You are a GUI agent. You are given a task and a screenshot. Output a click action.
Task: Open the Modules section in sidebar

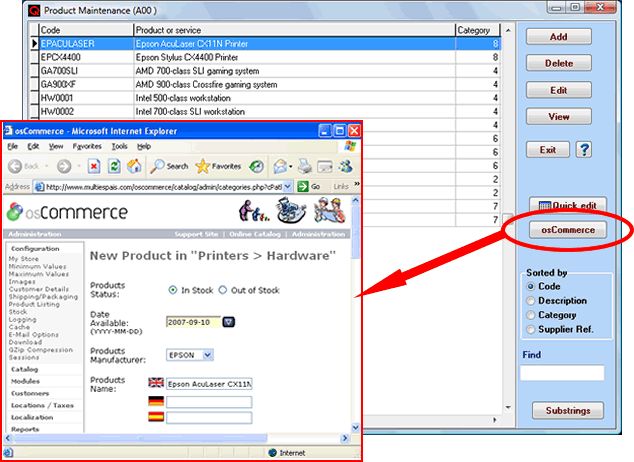pos(25,381)
